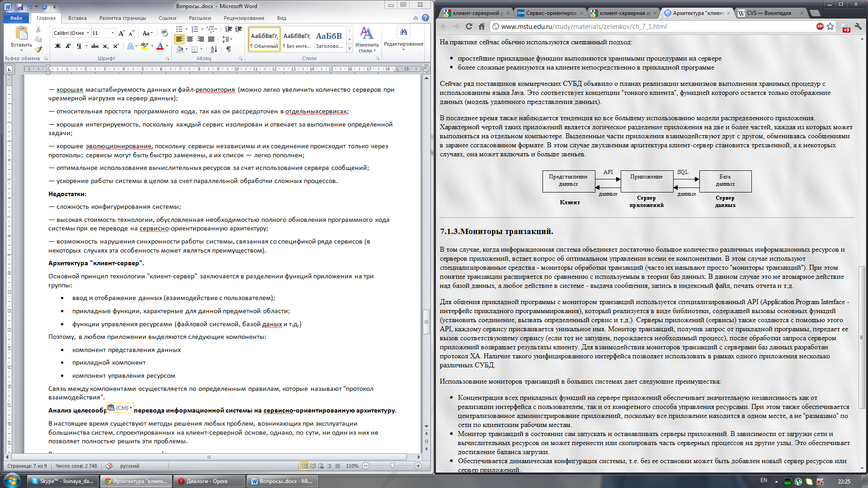Expand the Styles gallery
Image resolution: width=868 pixels, height=488 pixels.
pos(349,49)
